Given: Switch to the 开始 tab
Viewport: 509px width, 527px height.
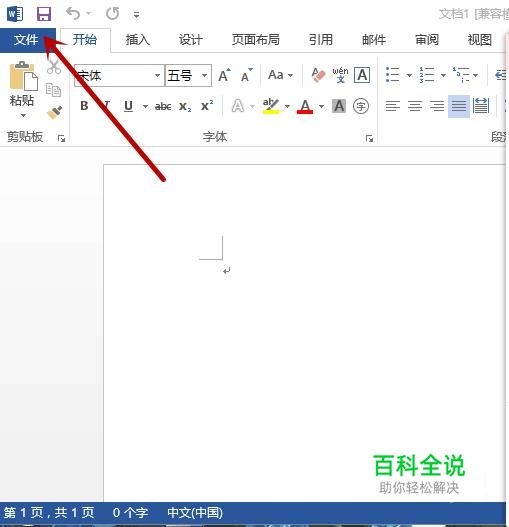Looking at the screenshot, I should click(85, 40).
